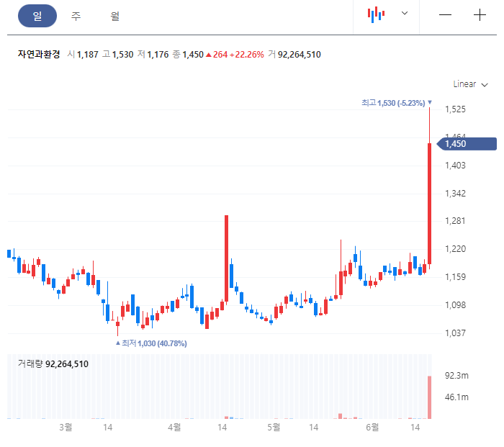The image size is (504, 447).
Task: Select the 일 (daily) chart tab
Action: pos(37,16)
